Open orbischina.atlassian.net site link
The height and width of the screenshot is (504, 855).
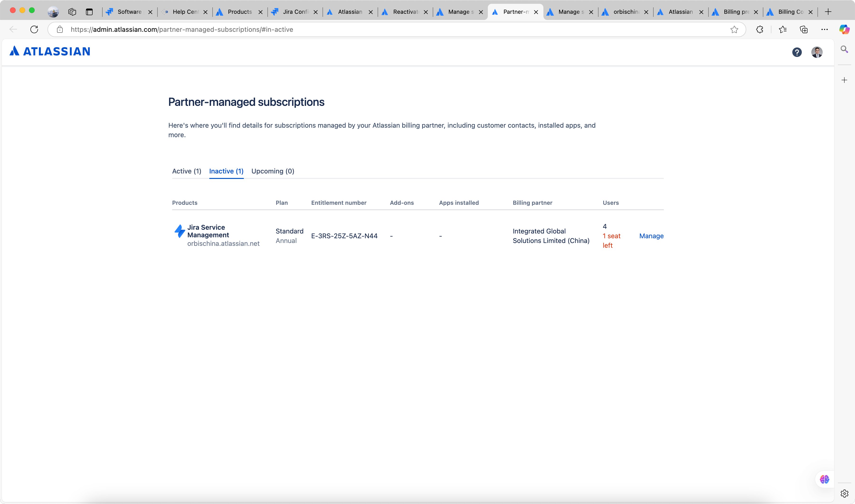(223, 243)
